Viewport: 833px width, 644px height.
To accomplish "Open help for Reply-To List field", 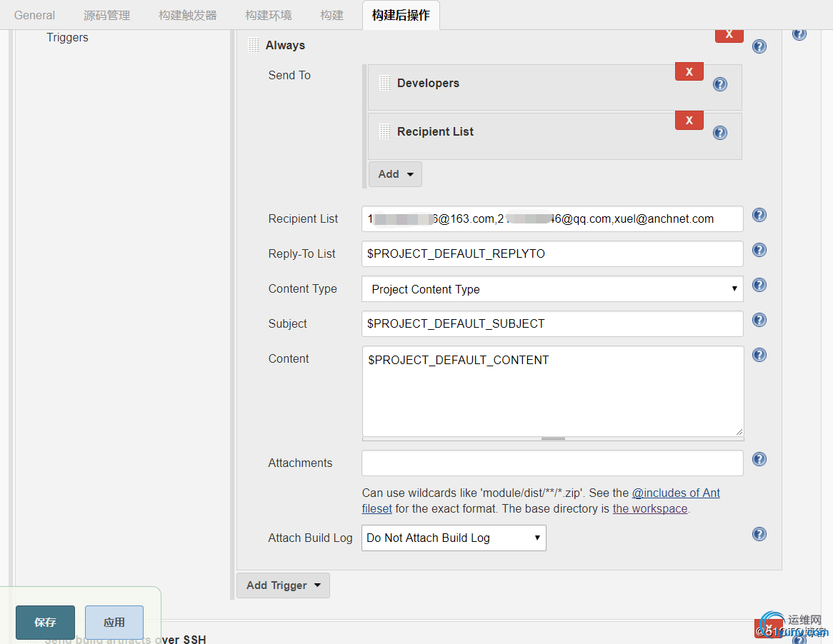I will [759, 250].
